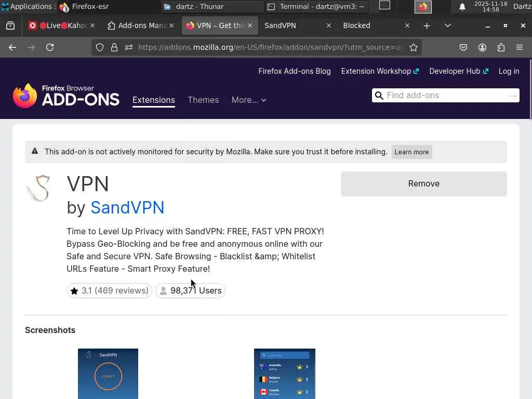Click the search magnifier icon

pos(379,96)
